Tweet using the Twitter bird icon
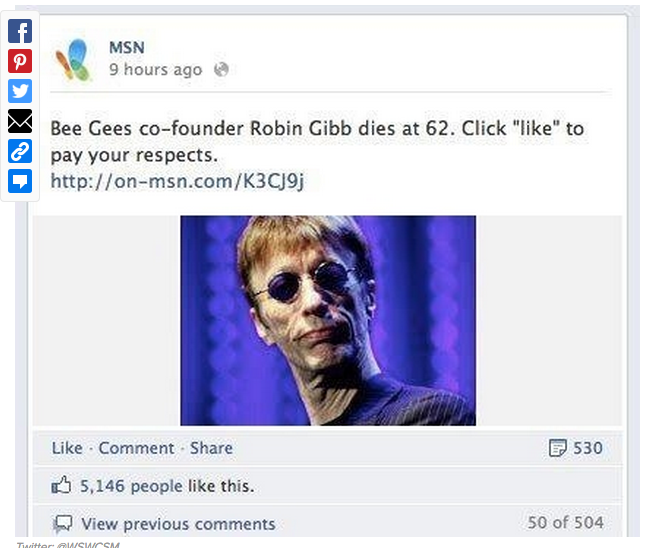The image size is (648, 548). (20, 91)
